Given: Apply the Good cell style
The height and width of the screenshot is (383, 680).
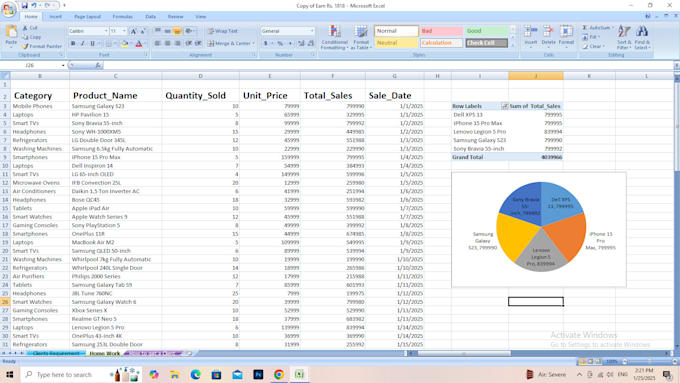Looking at the screenshot, I should pos(486,31).
